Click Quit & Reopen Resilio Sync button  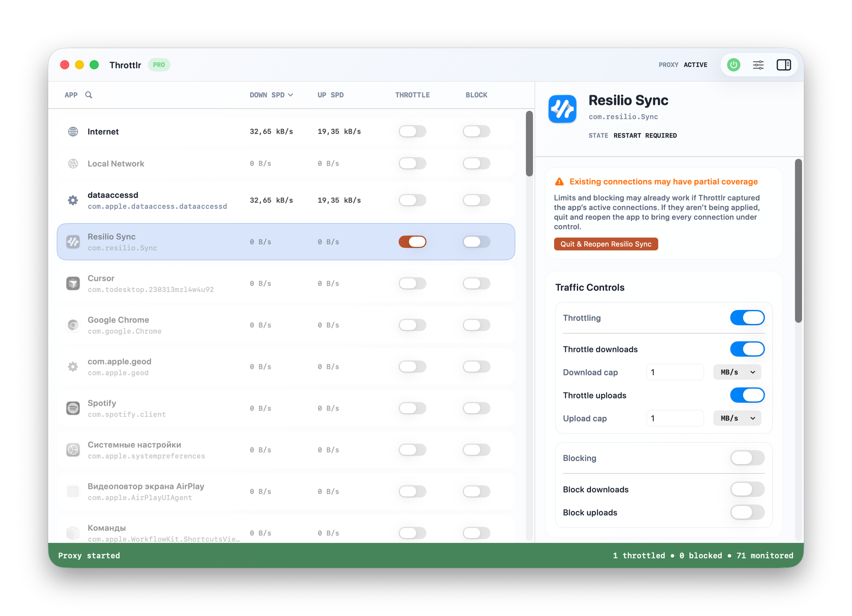click(606, 244)
